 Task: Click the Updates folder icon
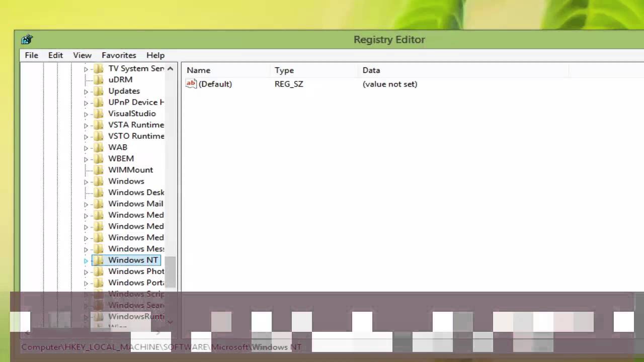pyautogui.click(x=99, y=91)
